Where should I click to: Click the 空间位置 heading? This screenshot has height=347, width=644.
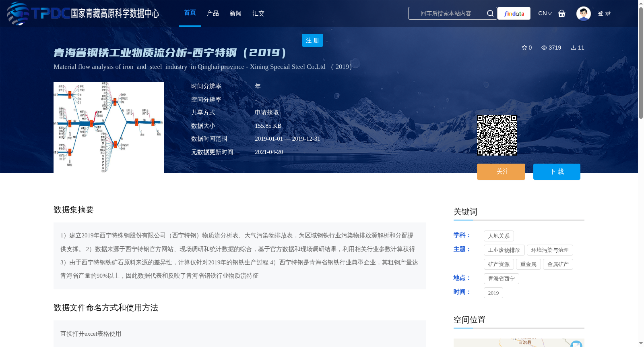[469, 320]
